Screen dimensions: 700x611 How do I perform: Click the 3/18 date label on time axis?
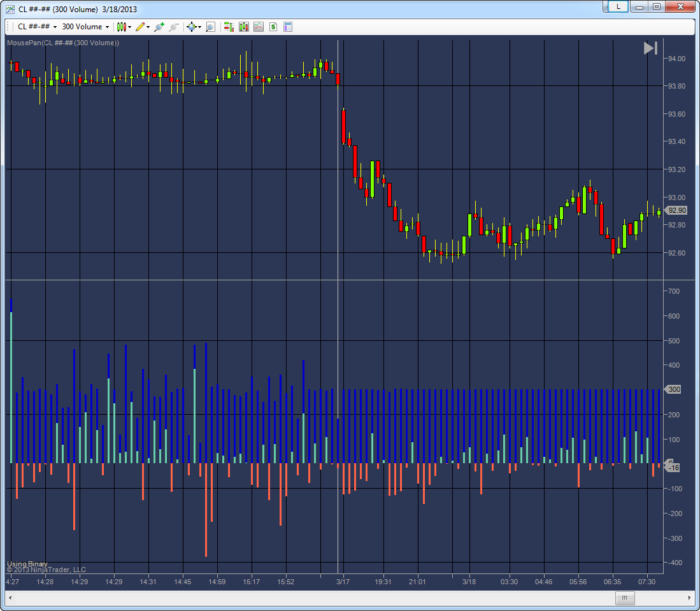coord(469,582)
